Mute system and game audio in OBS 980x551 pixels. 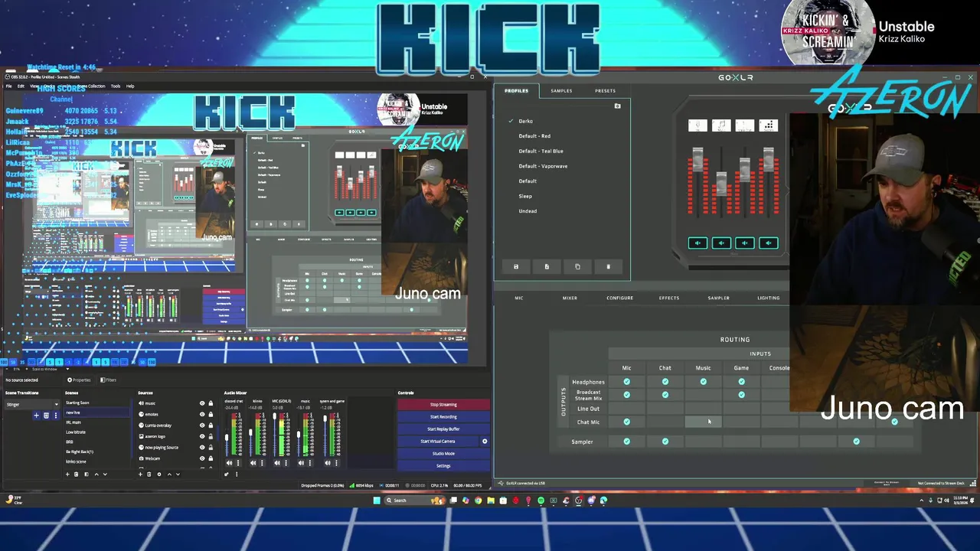pos(327,463)
